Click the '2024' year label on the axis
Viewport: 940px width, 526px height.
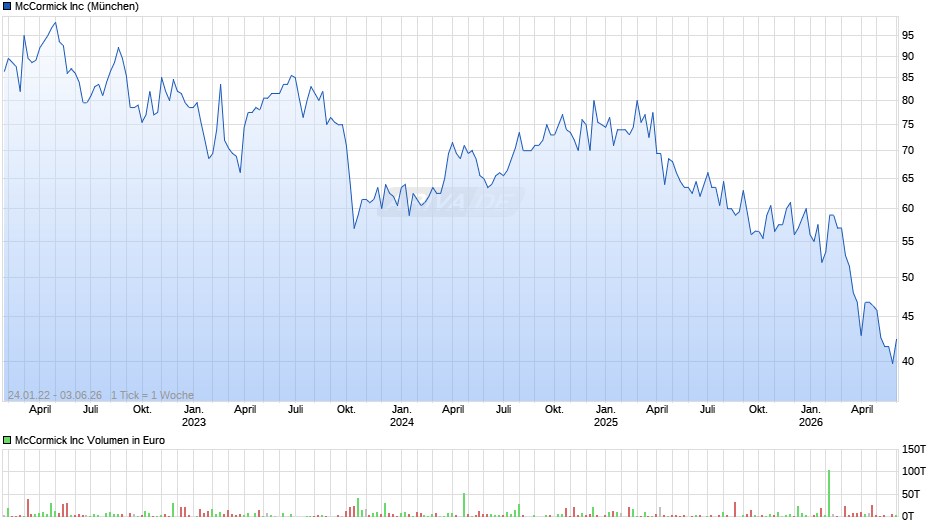402,422
